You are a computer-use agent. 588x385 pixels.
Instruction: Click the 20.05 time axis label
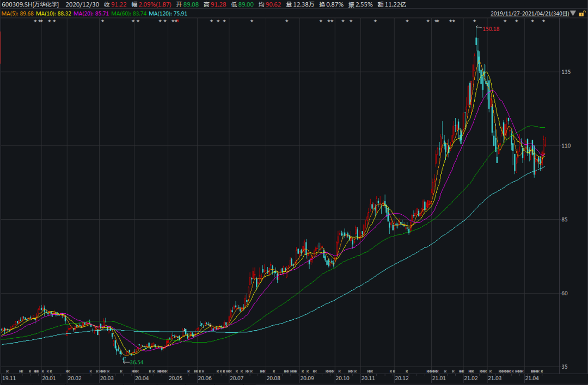175,378
